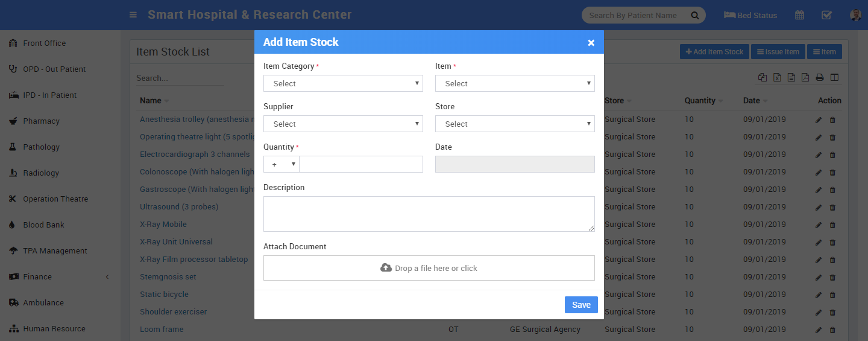
Task: Open the calendar icon in top bar
Action: (799, 15)
